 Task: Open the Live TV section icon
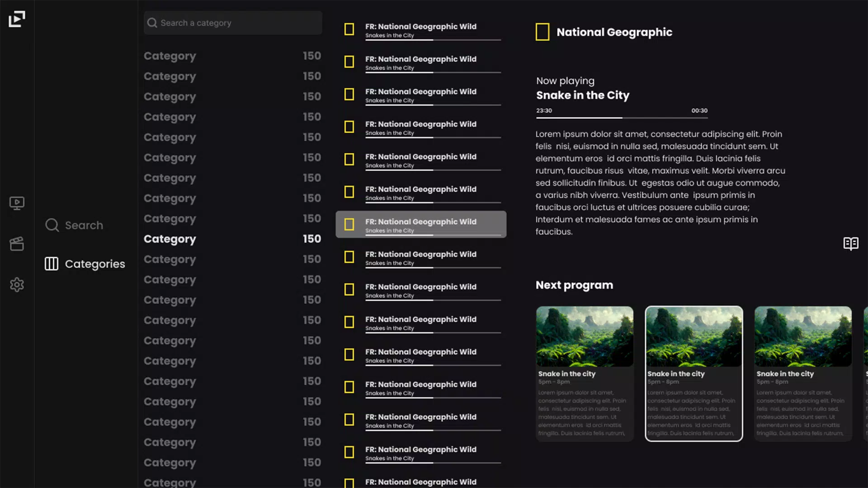coord(17,203)
